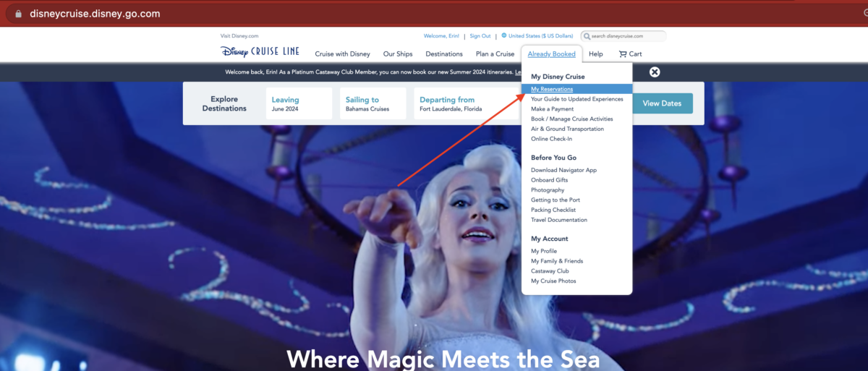
Task: Open the Help menu
Action: 596,54
